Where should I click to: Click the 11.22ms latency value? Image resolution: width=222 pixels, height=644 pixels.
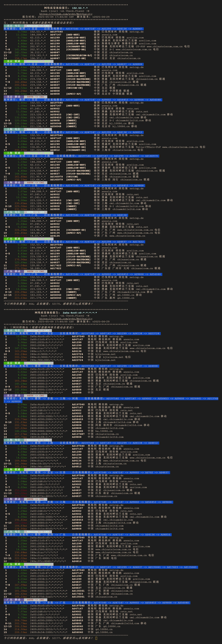tap(22, 35)
